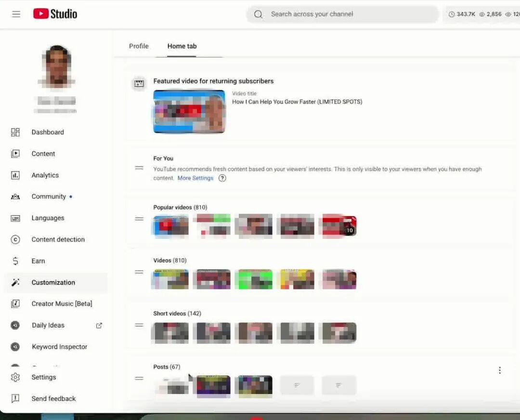Open Content detection in sidebar
This screenshot has width=520, height=420.
tap(58, 239)
